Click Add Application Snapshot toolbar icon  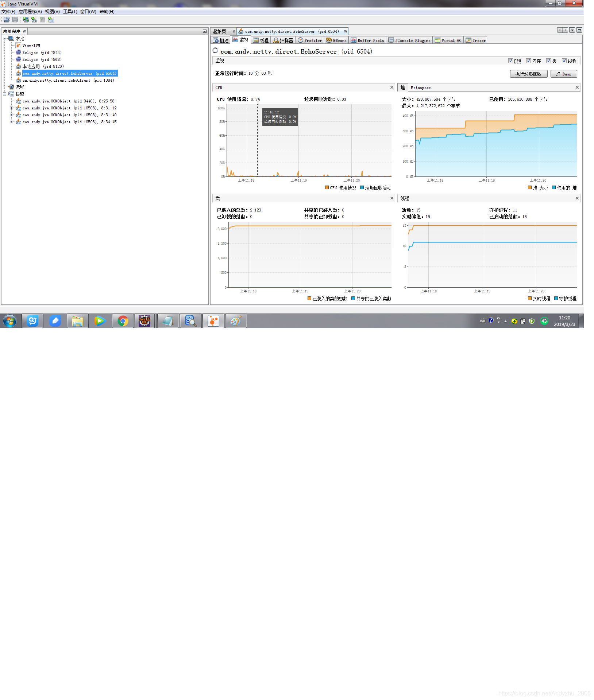click(51, 20)
